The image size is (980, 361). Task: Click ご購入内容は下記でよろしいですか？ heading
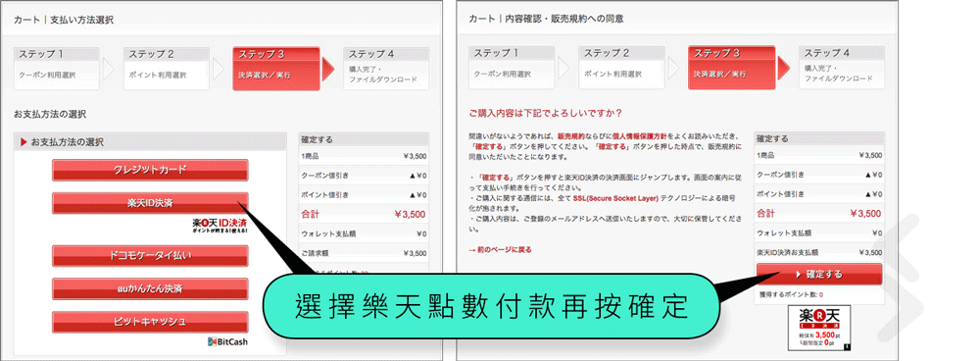point(545,113)
